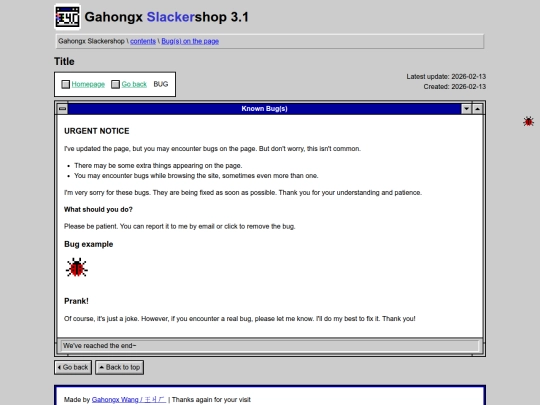The width and height of the screenshot is (540, 405).
Task: Click the up arrow in the Known Bug(s) title bar
Action: click(477, 109)
